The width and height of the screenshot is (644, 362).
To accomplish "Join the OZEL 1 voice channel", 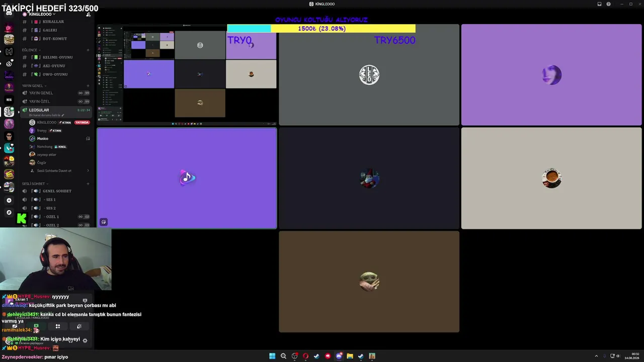I will click(55, 217).
